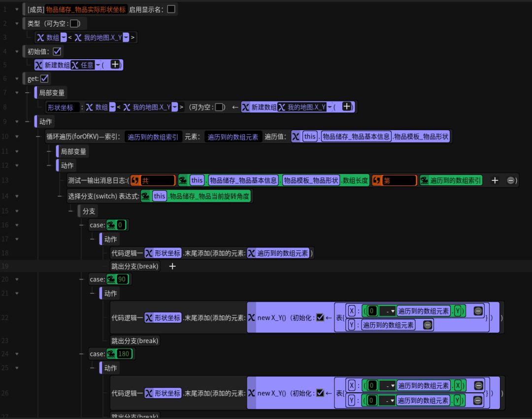Uncheck the get checkbox
Viewport: 532px width, 419px height.
pos(44,79)
